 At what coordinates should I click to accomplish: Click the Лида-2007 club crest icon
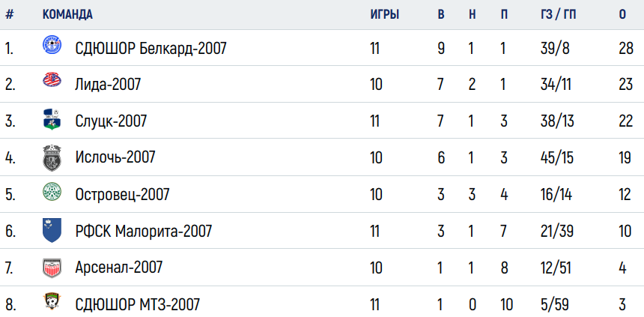pos(52,79)
